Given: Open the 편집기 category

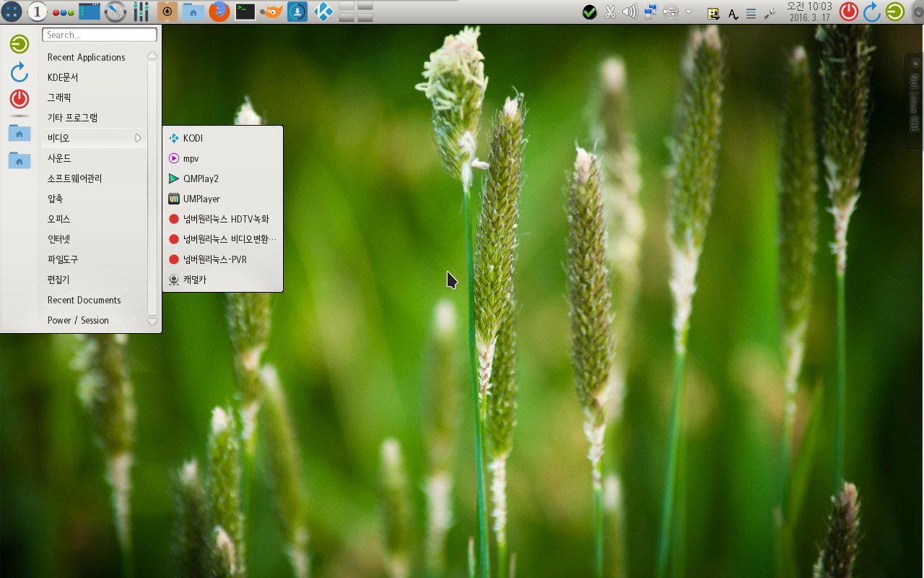Looking at the screenshot, I should click(94, 280).
